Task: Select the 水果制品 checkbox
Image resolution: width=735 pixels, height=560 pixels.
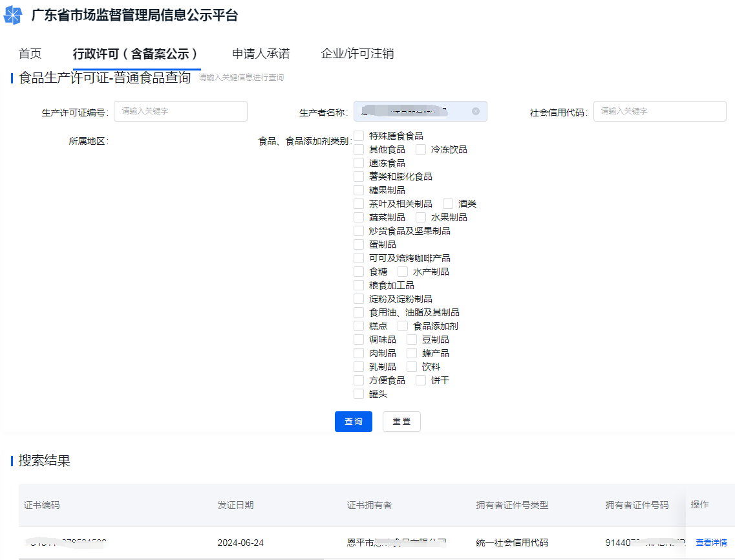Action: pyautogui.click(x=421, y=217)
